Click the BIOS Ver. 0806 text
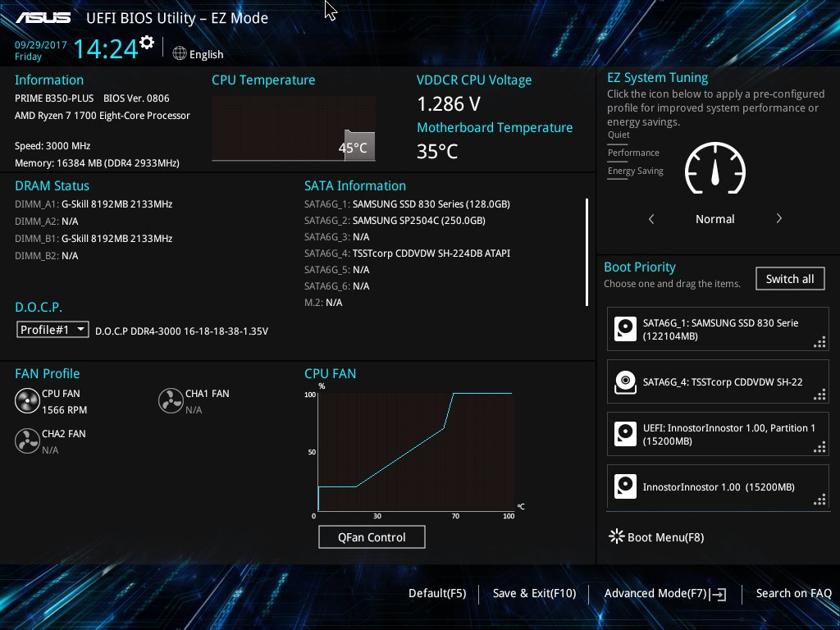 tap(136, 98)
